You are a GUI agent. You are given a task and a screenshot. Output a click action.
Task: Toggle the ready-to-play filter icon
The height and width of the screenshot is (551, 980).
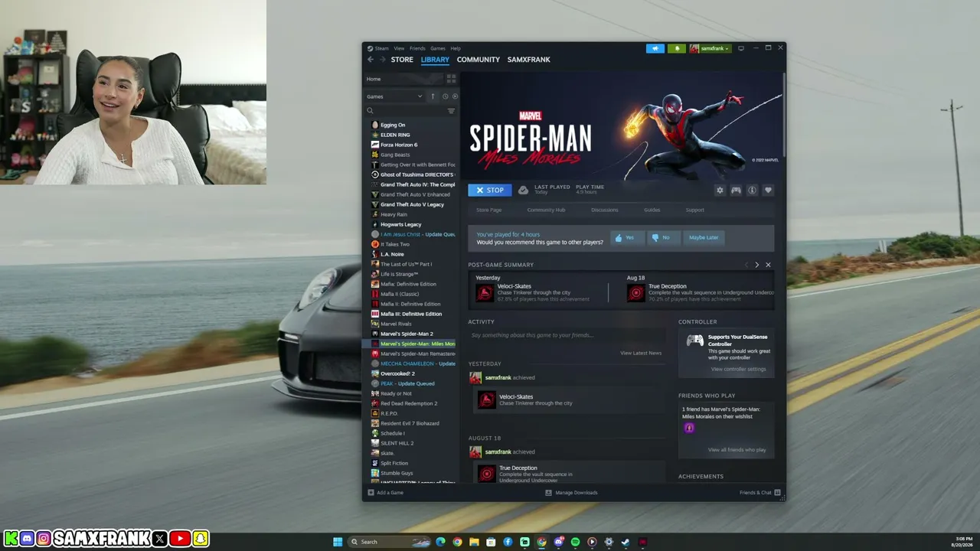455,96
